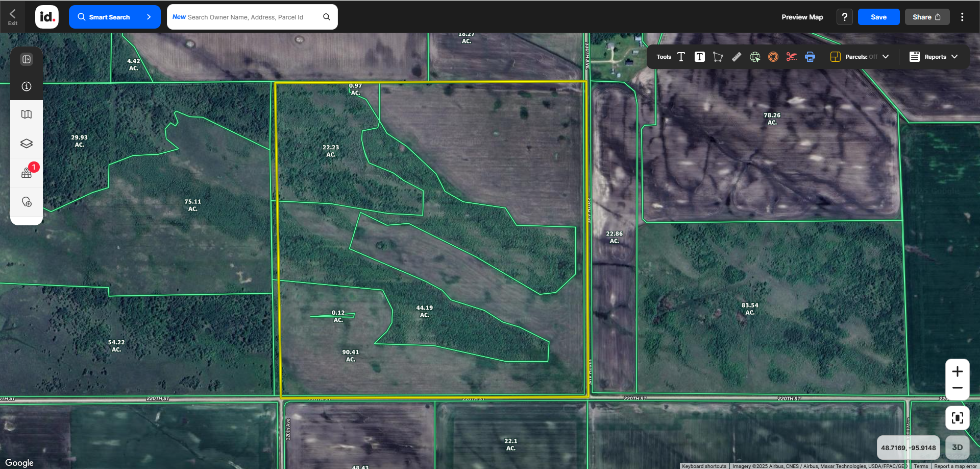Choose the globe cursor select tool

(755, 57)
